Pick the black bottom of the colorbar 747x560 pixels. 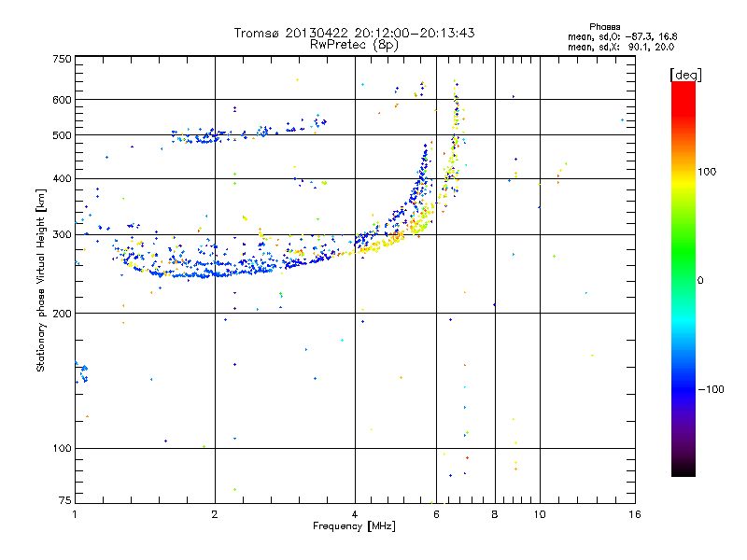(683, 471)
